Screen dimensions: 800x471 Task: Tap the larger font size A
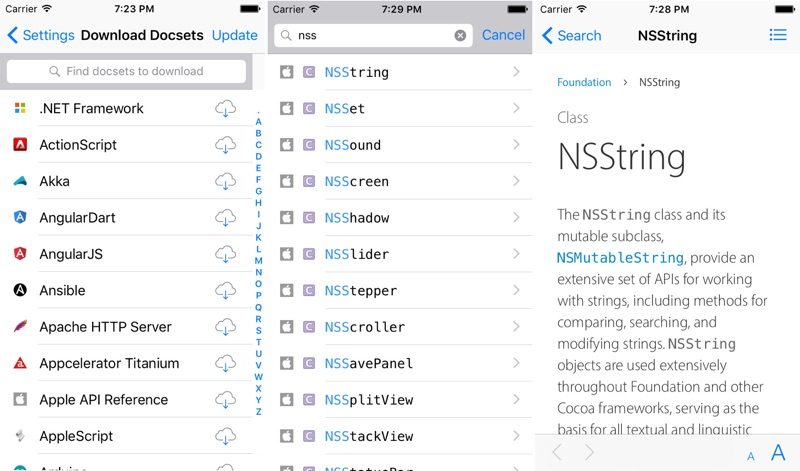[778, 453]
